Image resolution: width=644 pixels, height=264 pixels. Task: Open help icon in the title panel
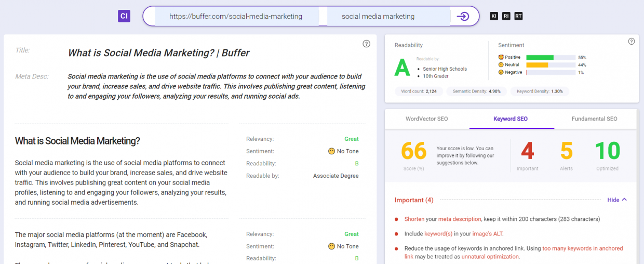pos(366,44)
